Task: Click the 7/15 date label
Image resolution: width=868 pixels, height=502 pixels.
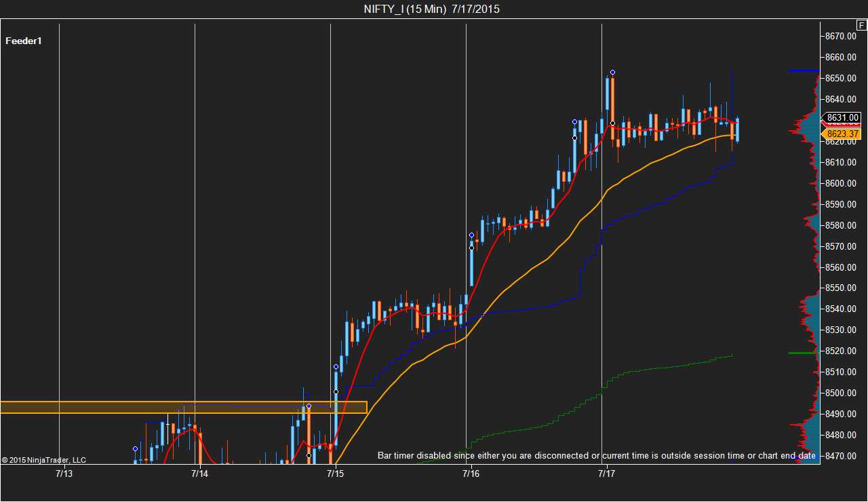Action: pyautogui.click(x=335, y=474)
